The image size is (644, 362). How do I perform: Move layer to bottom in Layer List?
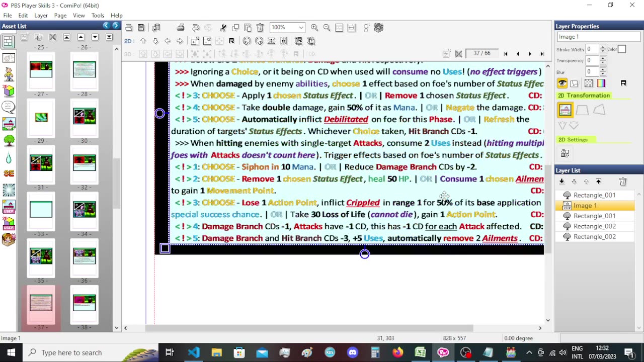pyautogui.click(x=561, y=182)
